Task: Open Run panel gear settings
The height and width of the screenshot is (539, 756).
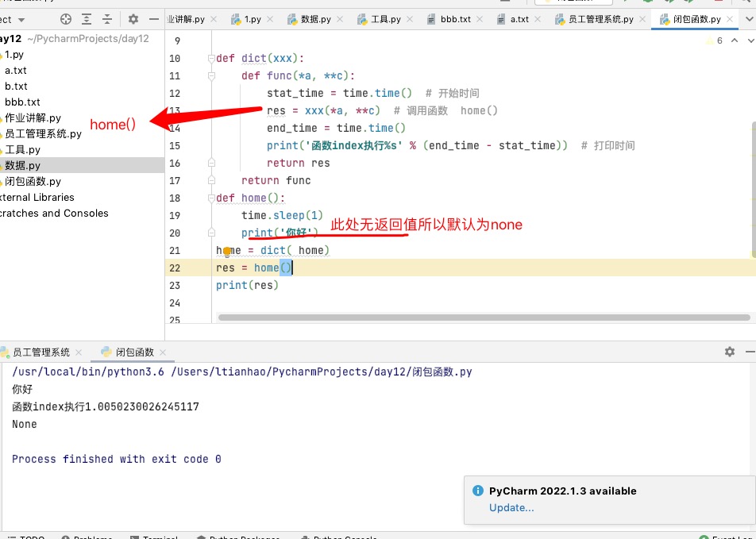Action: pyautogui.click(x=730, y=352)
